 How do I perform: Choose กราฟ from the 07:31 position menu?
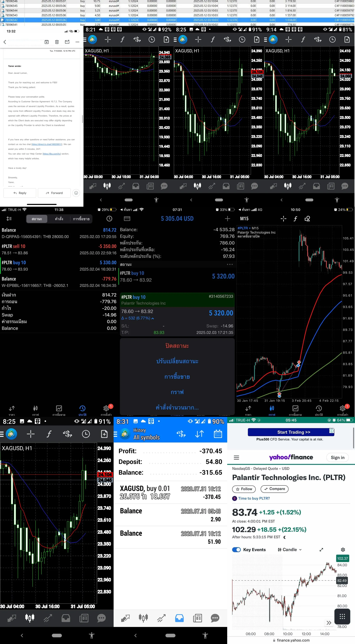pos(177,392)
